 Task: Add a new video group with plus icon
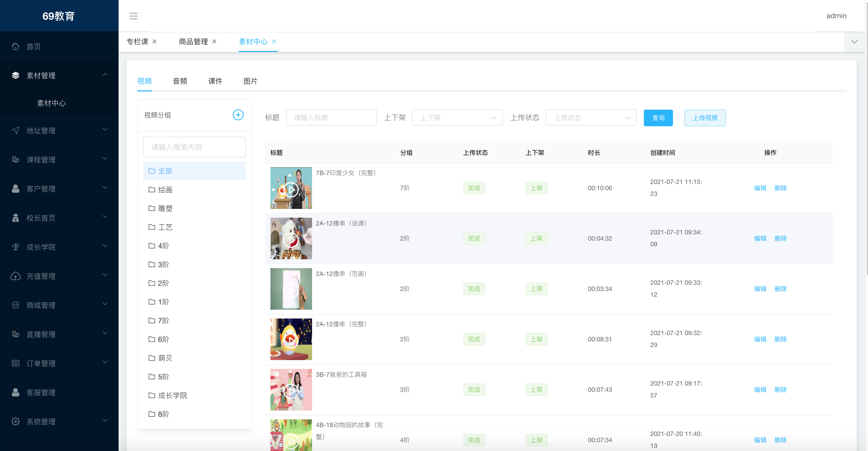point(238,115)
